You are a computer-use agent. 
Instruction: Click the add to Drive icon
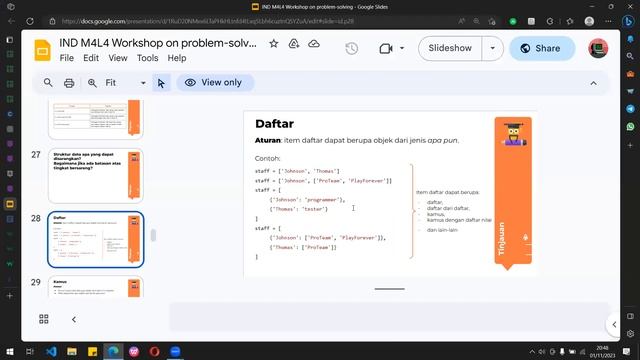(x=293, y=44)
